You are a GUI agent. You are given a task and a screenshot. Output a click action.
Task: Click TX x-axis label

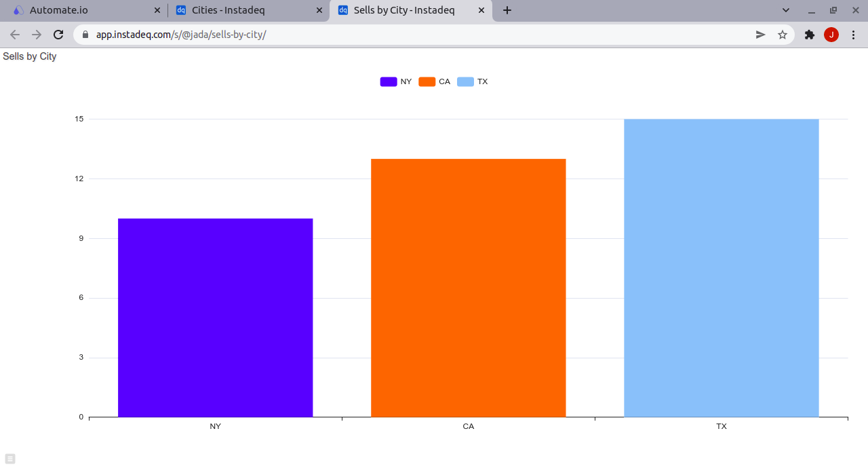point(722,426)
